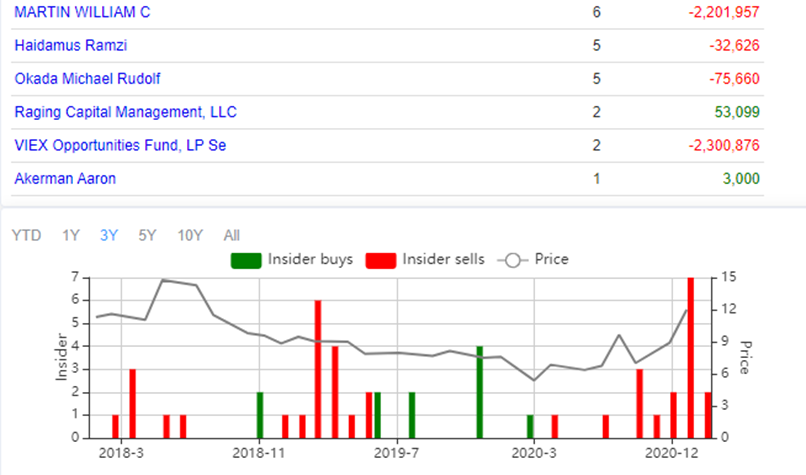The width and height of the screenshot is (806, 475).
Task: Click the tallest red sell bar reaching 7
Action: coord(691,358)
